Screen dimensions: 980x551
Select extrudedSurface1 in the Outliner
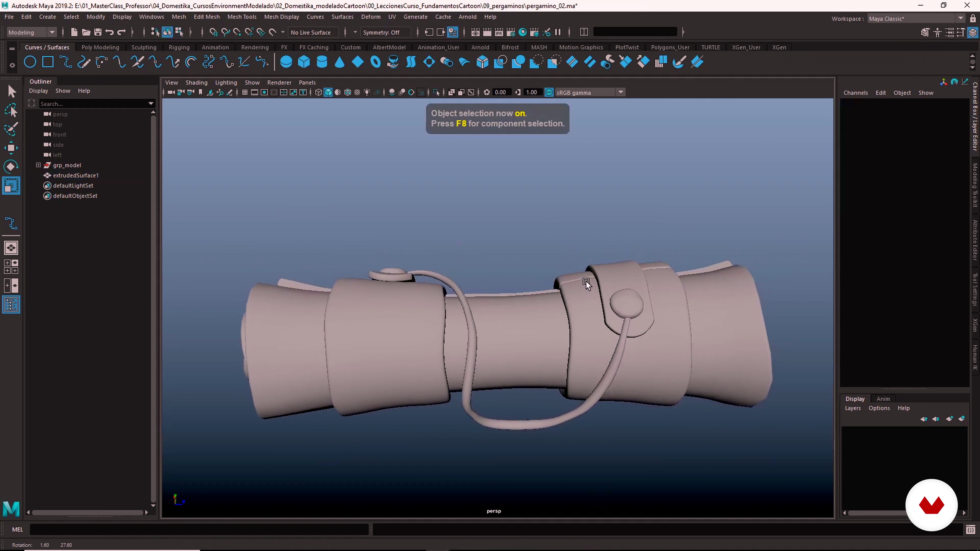pyautogui.click(x=76, y=175)
